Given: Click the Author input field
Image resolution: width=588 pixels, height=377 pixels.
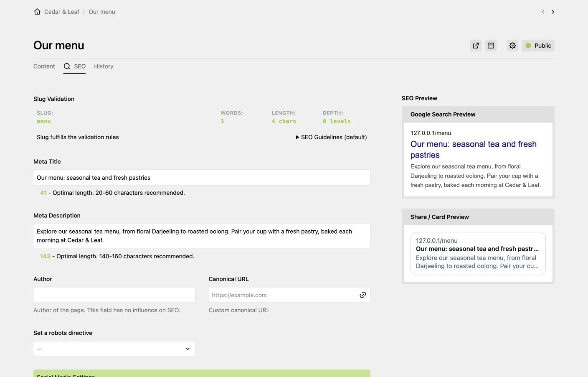Looking at the screenshot, I should [x=114, y=295].
